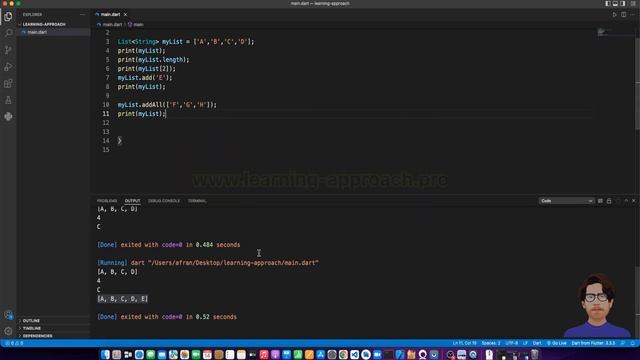Click the highlighted [A, B, C, D, E] output

click(122, 299)
